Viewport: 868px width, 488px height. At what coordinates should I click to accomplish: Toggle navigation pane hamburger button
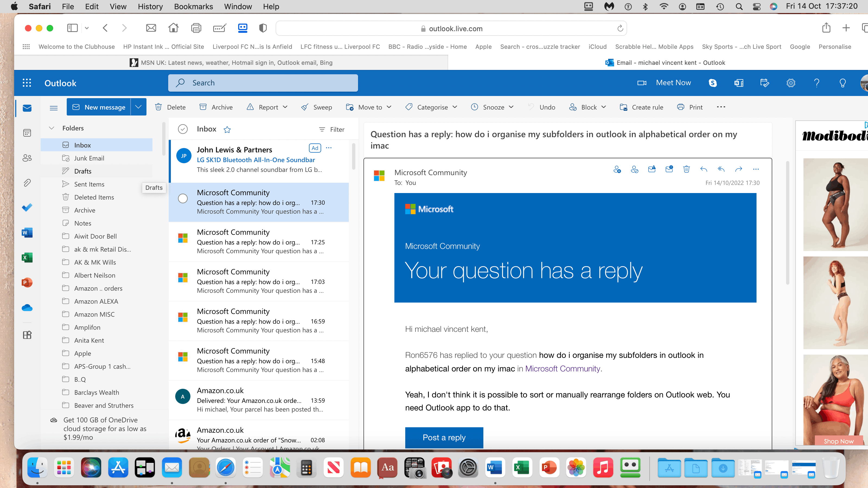pyautogui.click(x=54, y=108)
